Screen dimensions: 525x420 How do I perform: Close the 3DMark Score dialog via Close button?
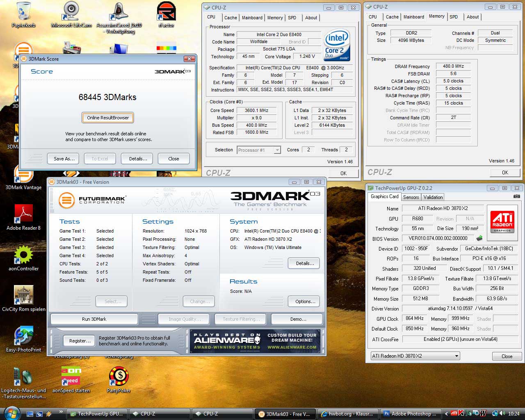tap(173, 159)
